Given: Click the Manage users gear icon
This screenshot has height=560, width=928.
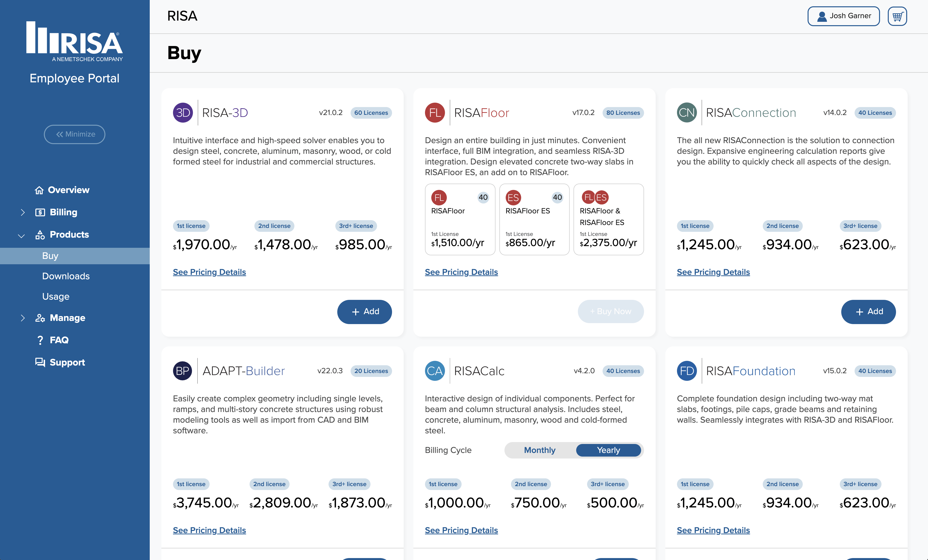Looking at the screenshot, I should coord(40,318).
